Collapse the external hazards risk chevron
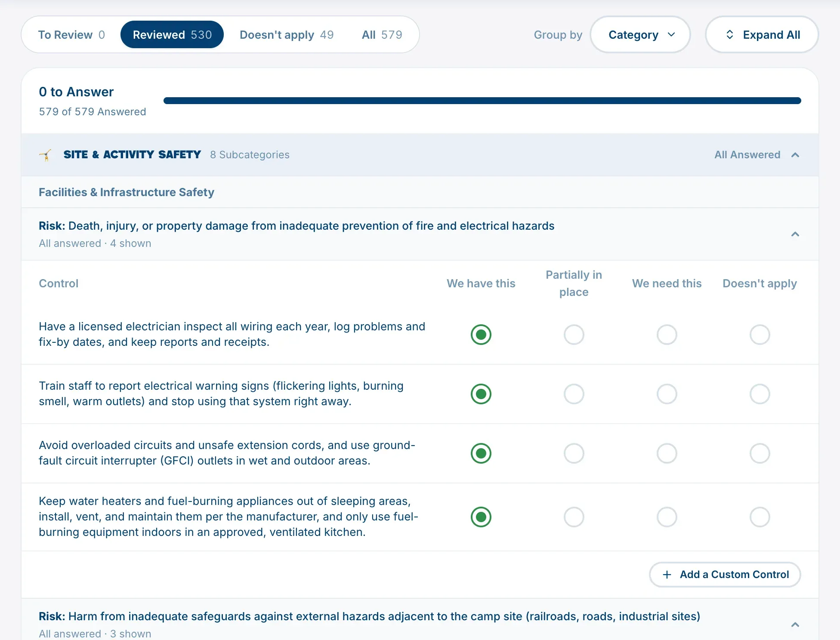This screenshot has height=640, width=840. pyautogui.click(x=795, y=625)
